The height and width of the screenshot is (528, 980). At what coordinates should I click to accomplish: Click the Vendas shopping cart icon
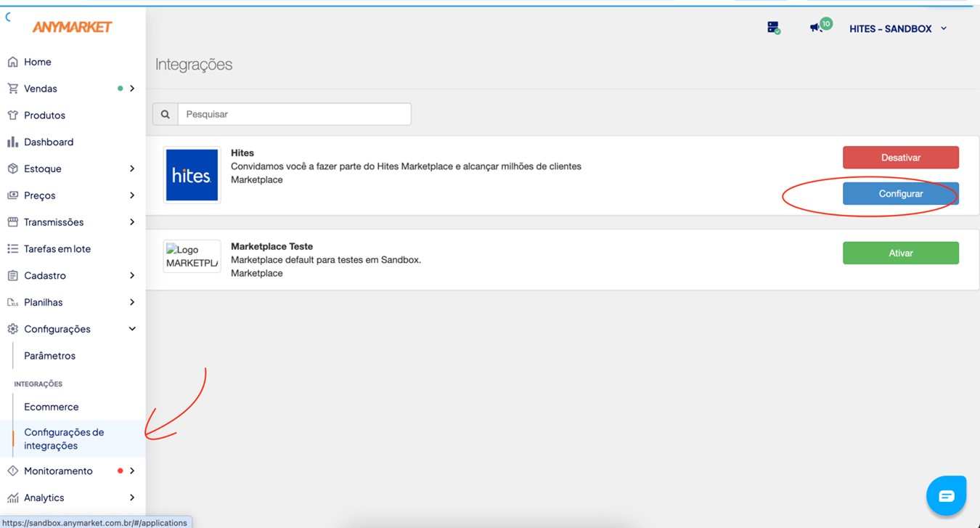click(12, 89)
